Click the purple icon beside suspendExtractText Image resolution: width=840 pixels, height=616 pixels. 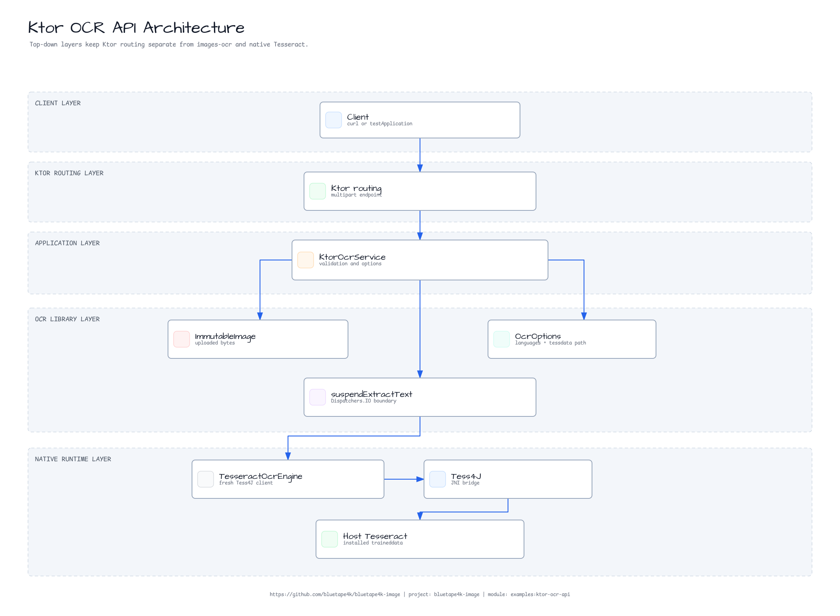pos(318,397)
